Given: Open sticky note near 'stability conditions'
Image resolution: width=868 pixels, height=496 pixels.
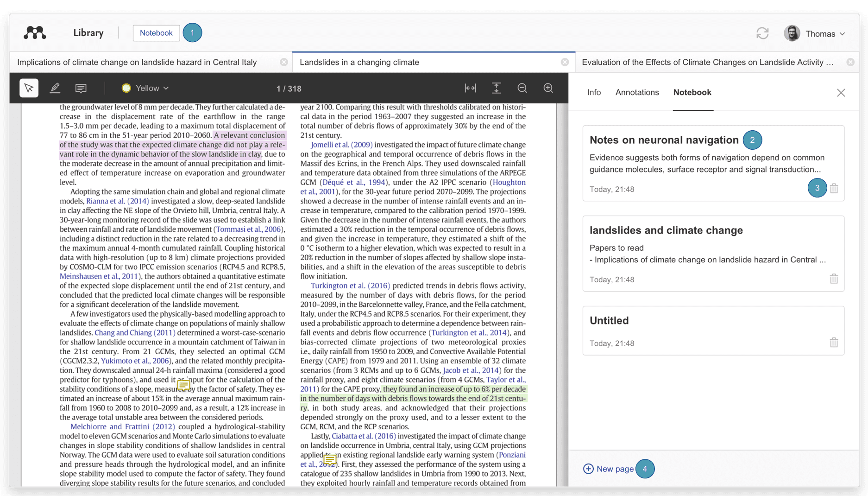Looking at the screenshot, I should tap(183, 385).
